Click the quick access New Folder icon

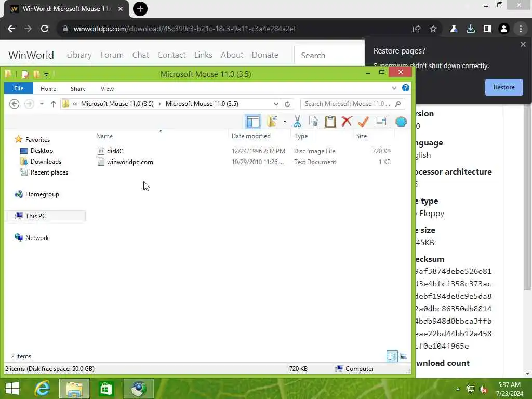click(37, 74)
